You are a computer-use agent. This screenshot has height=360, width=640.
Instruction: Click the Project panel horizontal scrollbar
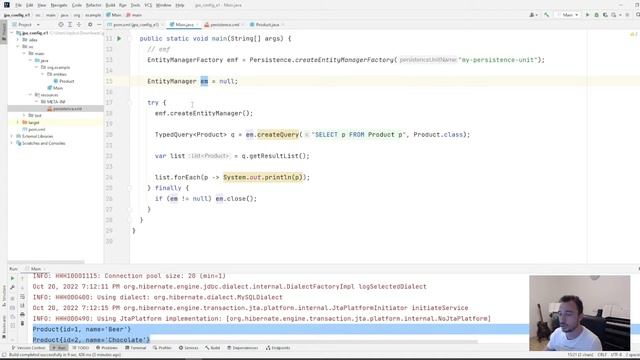pos(46,262)
